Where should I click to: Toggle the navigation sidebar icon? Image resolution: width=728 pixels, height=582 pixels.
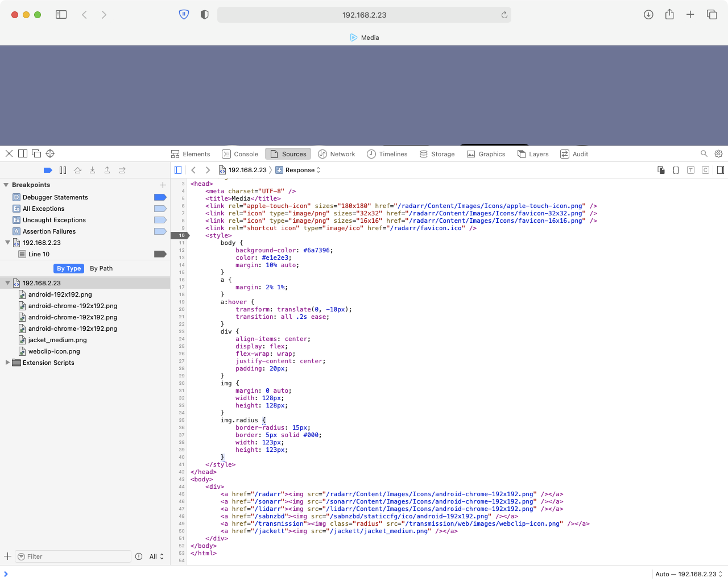click(x=178, y=170)
